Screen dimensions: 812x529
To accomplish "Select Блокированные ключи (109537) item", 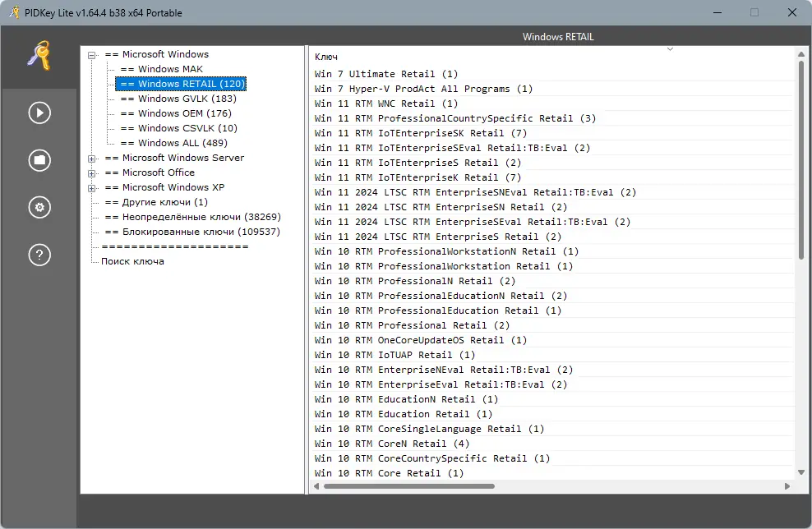I will click(x=192, y=232).
